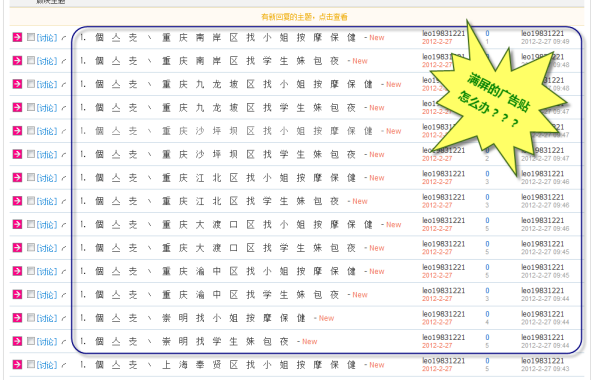
Task: Click small pencil icon before 渝中区 按摩保健 title
Action: pos(63,271)
